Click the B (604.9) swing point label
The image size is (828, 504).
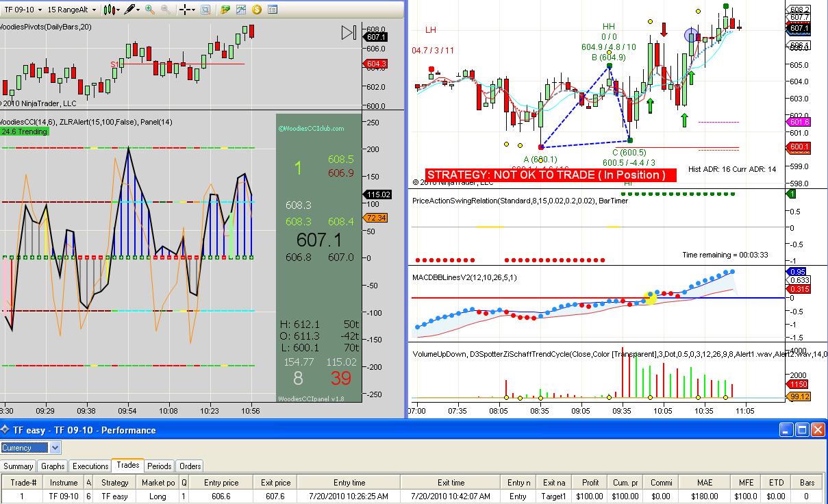pos(609,58)
